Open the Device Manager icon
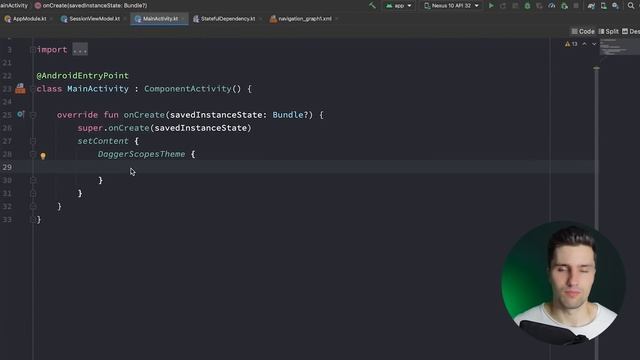Screen dimensions: 640x360 point(603,6)
